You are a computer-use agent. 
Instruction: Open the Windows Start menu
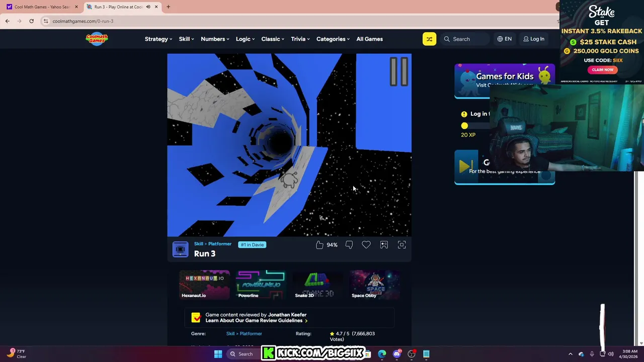(218, 354)
